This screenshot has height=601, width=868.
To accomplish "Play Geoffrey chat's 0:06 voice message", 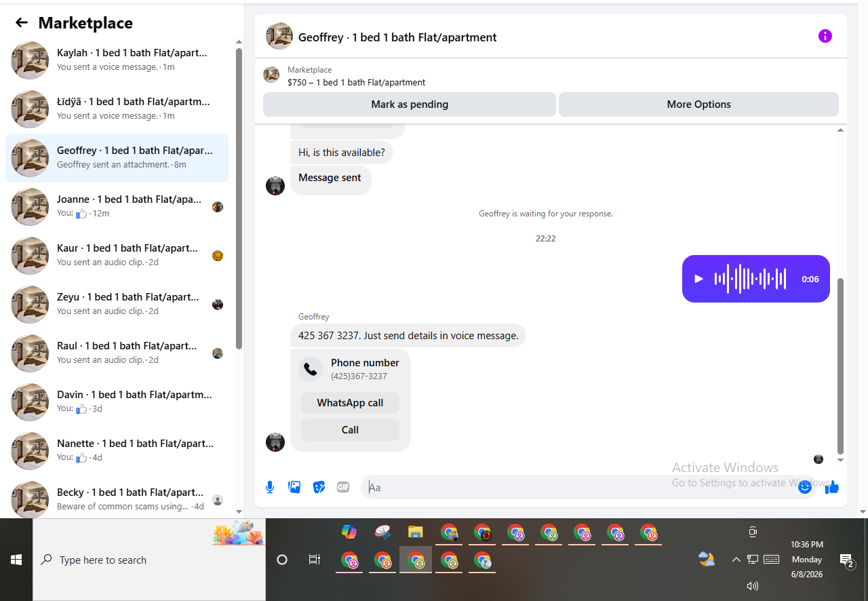I will [699, 279].
